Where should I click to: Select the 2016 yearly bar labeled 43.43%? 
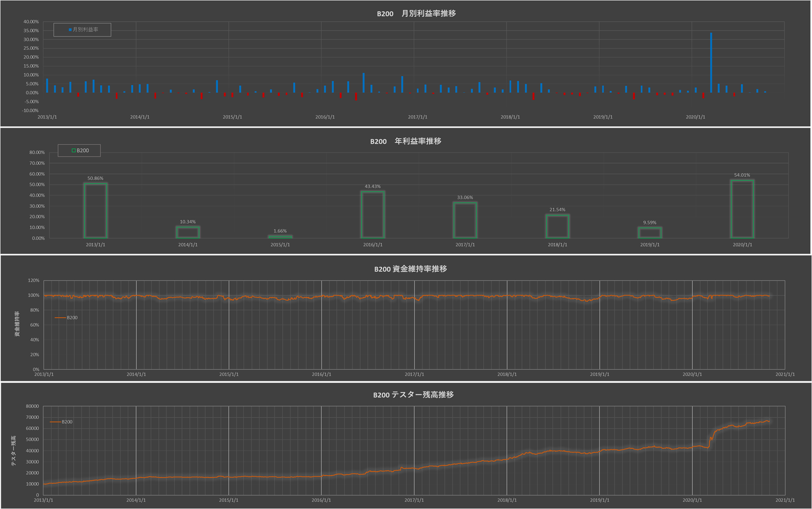[372, 214]
